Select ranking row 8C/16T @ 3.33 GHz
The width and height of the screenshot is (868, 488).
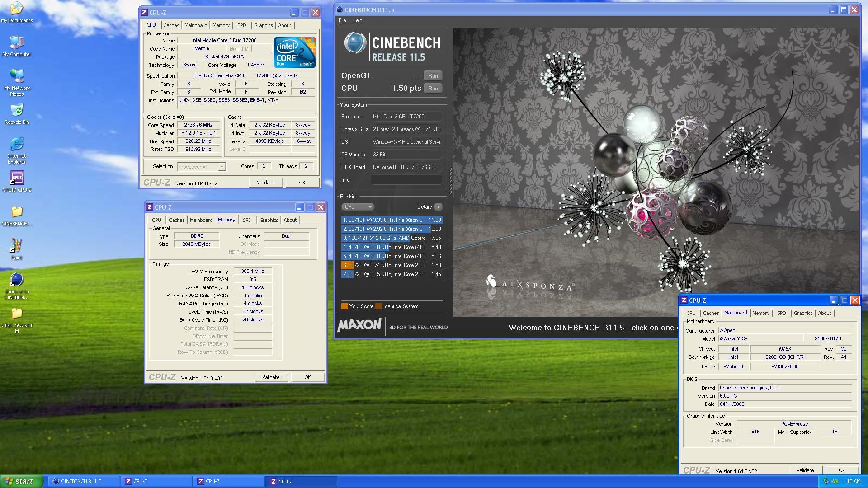pyautogui.click(x=392, y=220)
